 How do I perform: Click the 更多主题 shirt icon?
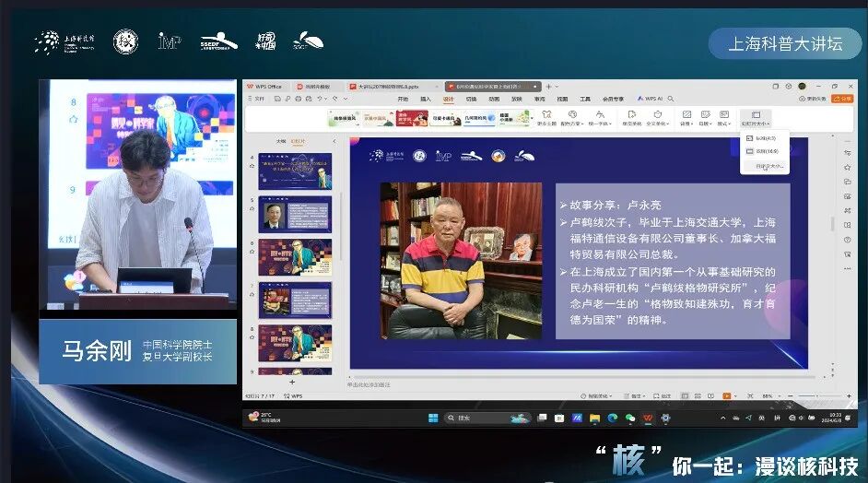click(x=546, y=114)
